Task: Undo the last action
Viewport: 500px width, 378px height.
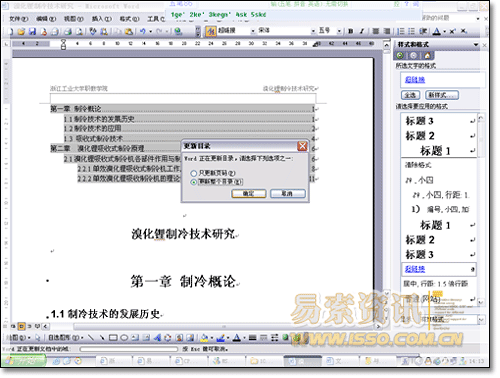Action: [x=143, y=31]
